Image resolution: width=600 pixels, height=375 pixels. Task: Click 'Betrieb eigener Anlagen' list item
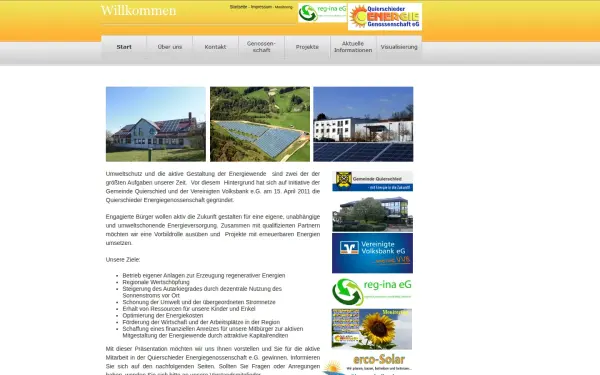[x=204, y=276]
